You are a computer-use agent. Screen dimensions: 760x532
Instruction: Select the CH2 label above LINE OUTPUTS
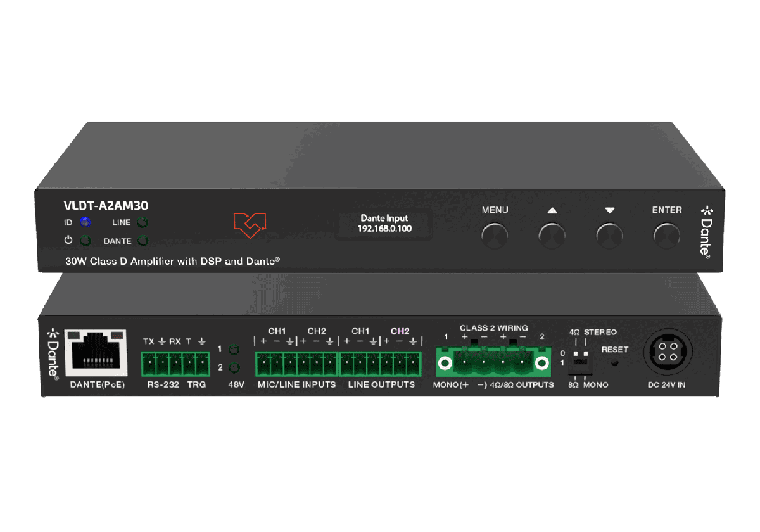point(400,331)
